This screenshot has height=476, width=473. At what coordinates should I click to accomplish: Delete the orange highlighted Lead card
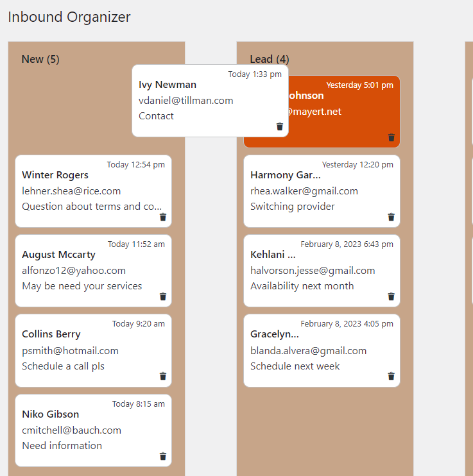pyautogui.click(x=391, y=137)
